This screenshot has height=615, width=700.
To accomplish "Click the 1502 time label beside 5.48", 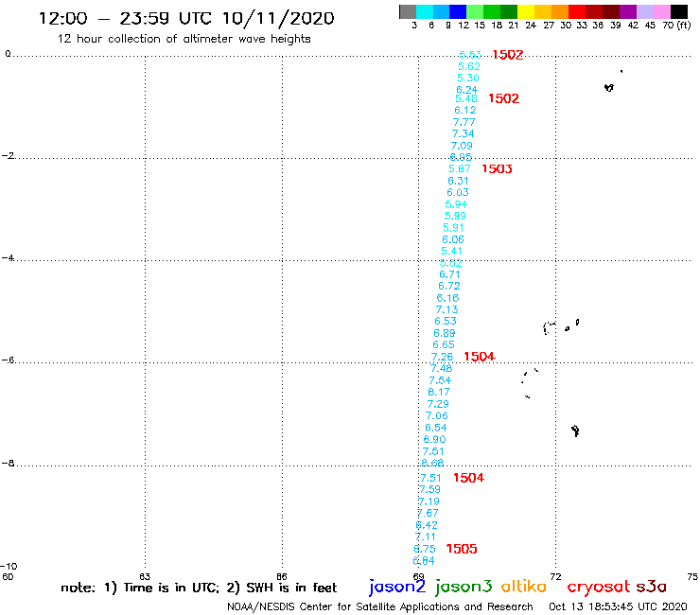I will point(503,98).
